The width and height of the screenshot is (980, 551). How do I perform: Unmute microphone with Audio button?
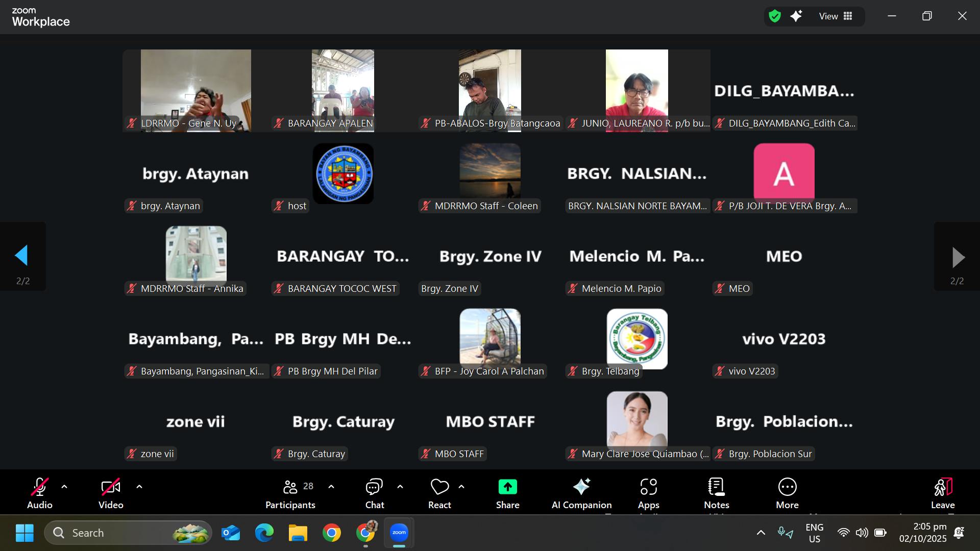coord(40,493)
